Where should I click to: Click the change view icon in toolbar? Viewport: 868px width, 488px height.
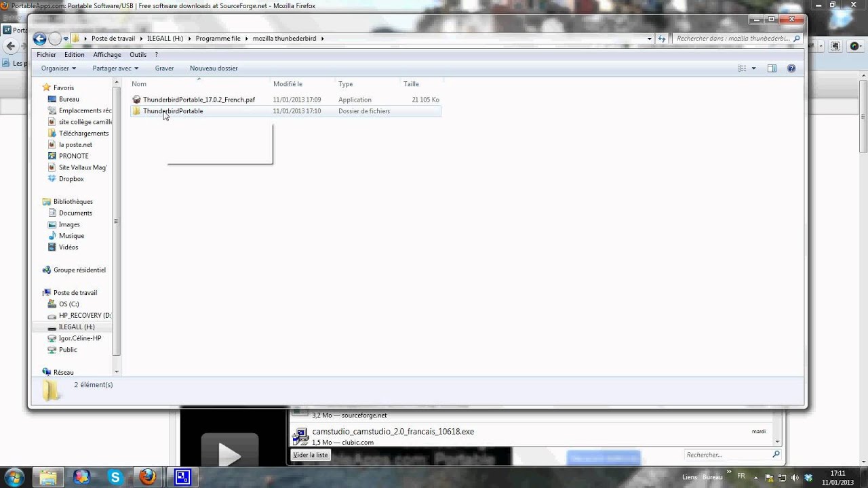(x=742, y=68)
